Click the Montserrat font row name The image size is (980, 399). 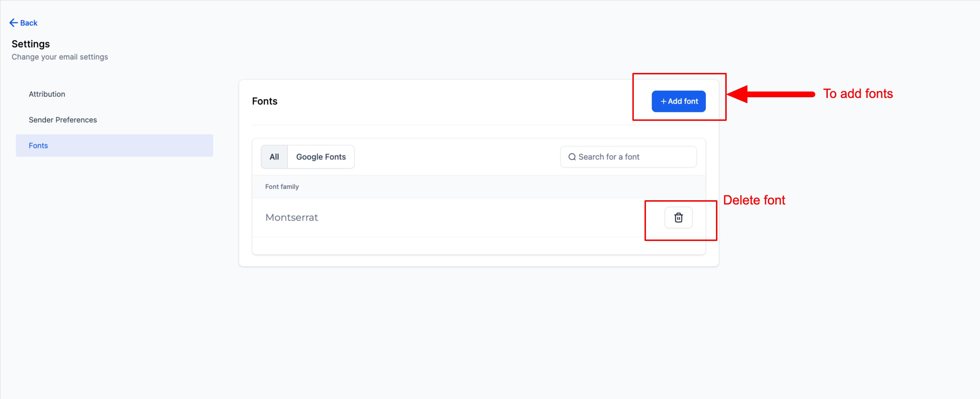pyautogui.click(x=292, y=217)
